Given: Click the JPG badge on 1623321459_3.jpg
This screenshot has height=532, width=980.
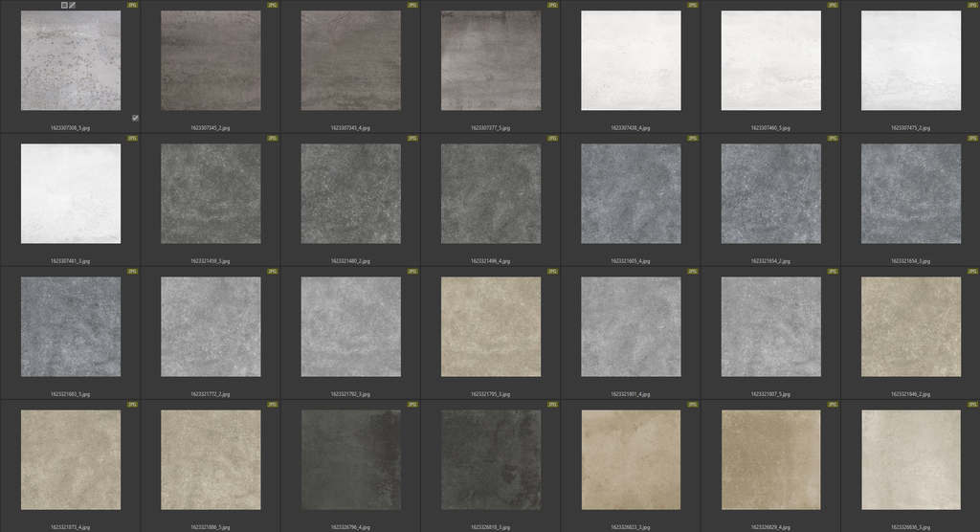Looking at the screenshot, I should pyautogui.click(x=272, y=138).
